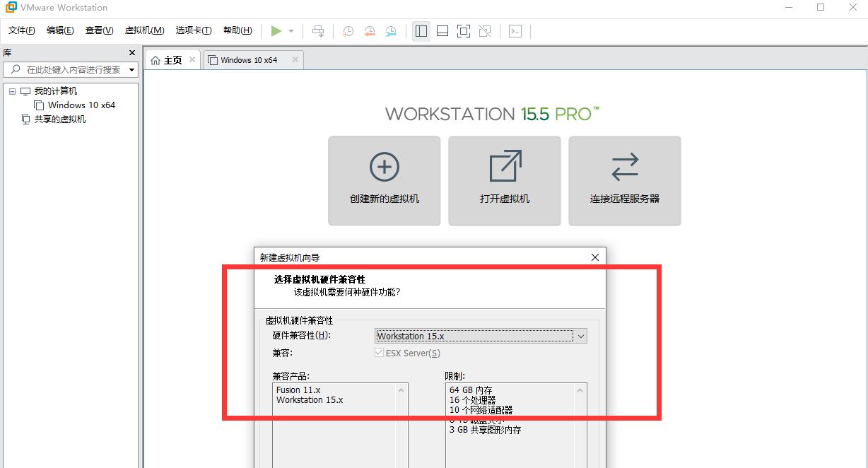Select 共享的虚拟机 in the library
Viewport: 868px width, 468px height.
[60, 119]
